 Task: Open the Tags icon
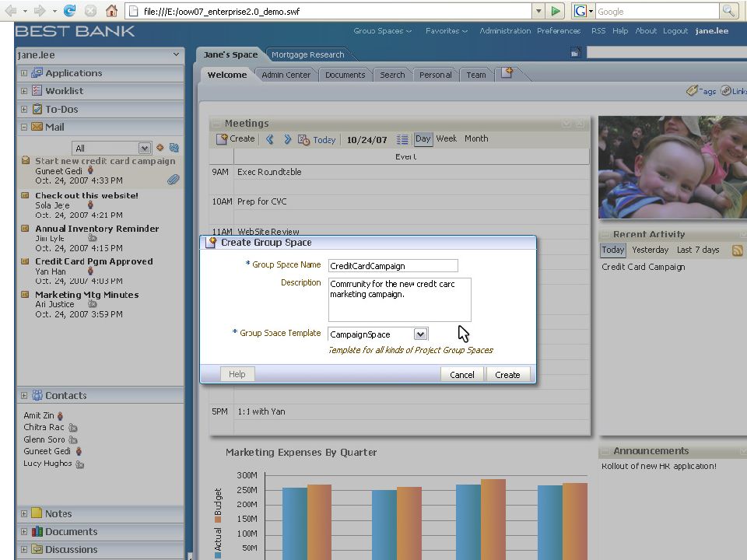click(693, 90)
